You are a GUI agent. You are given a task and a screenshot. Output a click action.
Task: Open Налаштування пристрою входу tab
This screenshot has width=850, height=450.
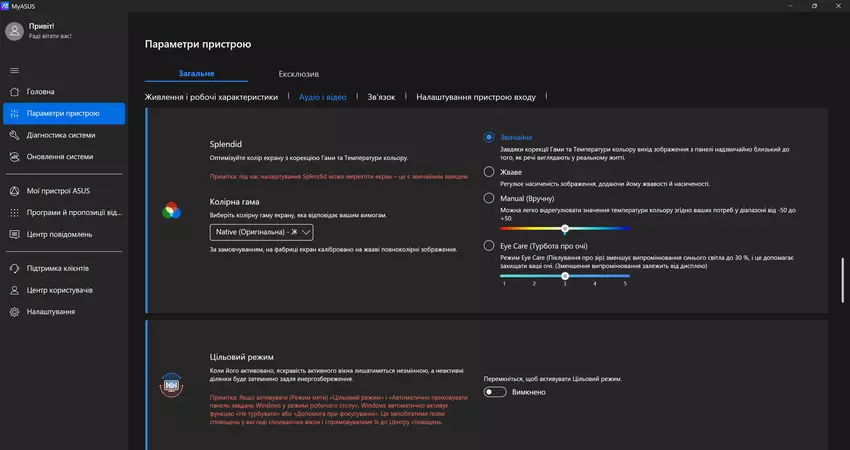click(476, 97)
